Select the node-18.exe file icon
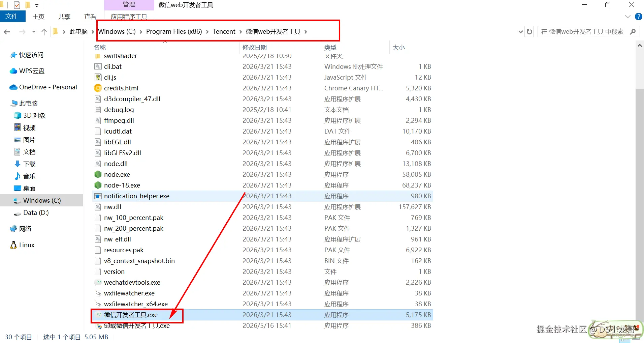Image resolution: width=644 pixels, height=343 pixels. [98, 185]
